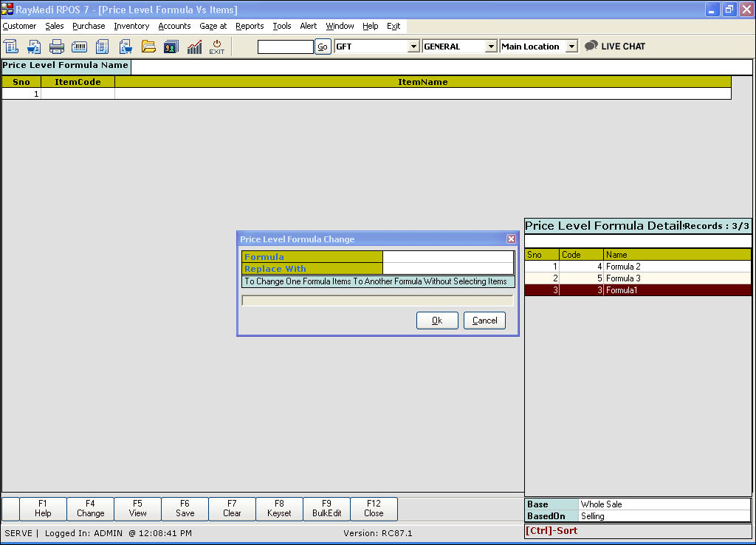Click the Formula input field
Image resolution: width=756 pixels, height=545 pixels.
(x=448, y=256)
